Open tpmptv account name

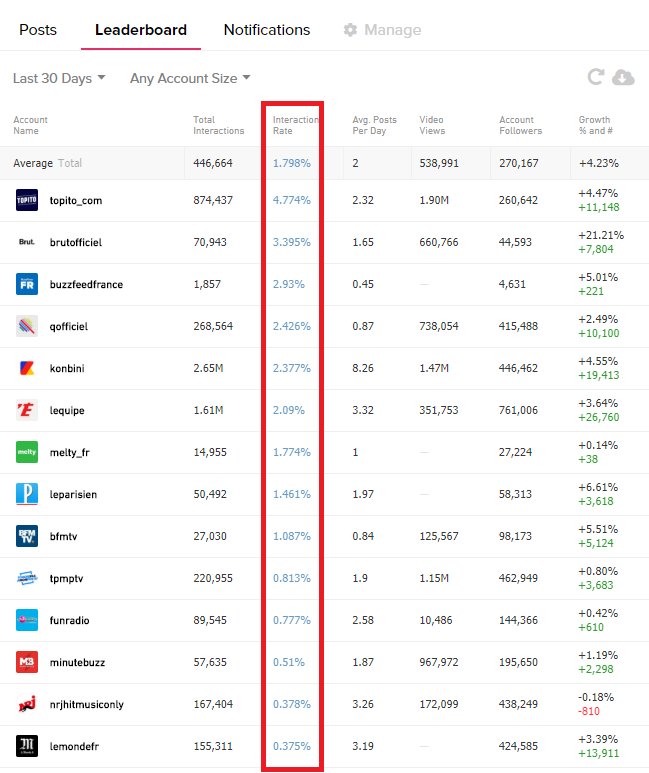click(67, 578)
